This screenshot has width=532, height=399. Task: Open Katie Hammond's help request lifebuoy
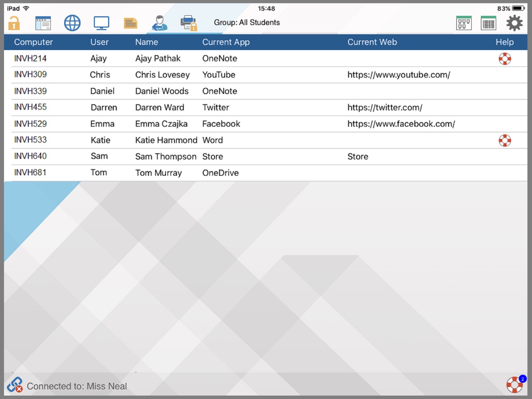coord(505,140)
